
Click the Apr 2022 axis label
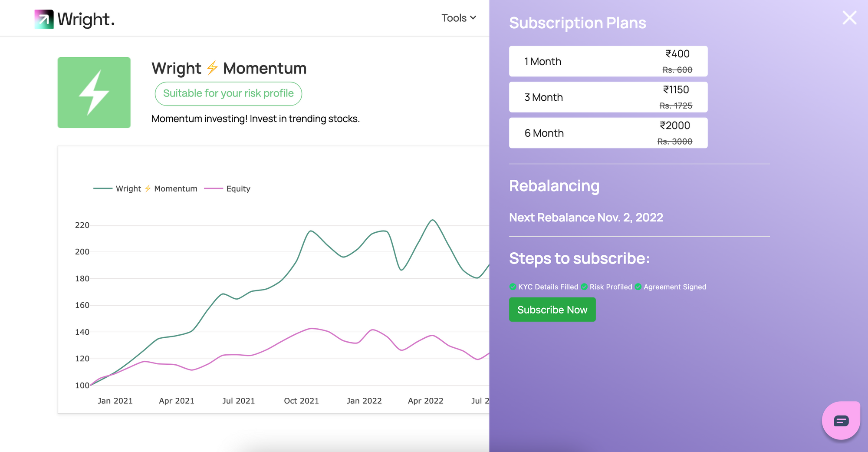(x=425, y=401)
